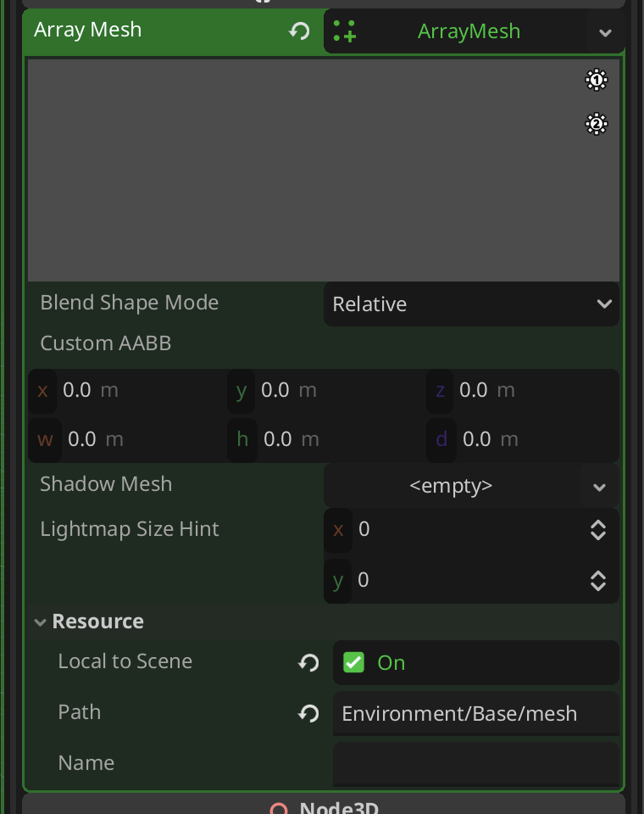Step the Lightmap Size Hint x value
This screenshot has width=644, height=814.
tap(598, 530)
